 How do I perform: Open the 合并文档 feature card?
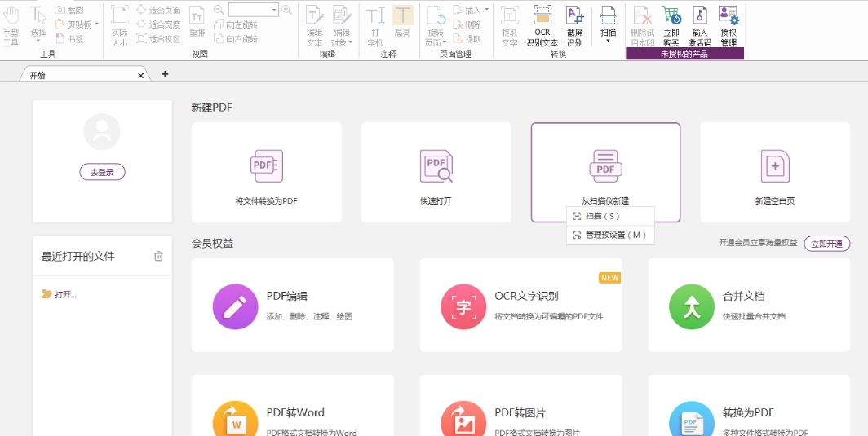(x=749, y=305)
